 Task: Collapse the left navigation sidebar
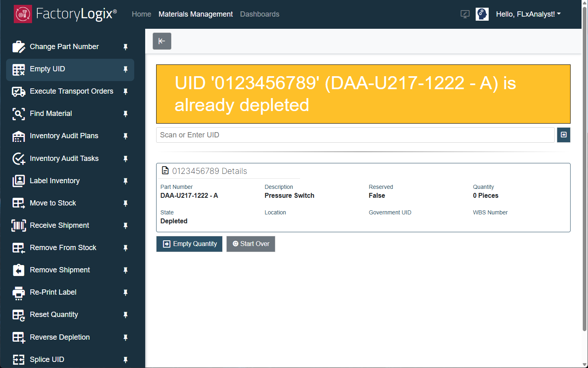pyautogui.click(x=162, y=41)
